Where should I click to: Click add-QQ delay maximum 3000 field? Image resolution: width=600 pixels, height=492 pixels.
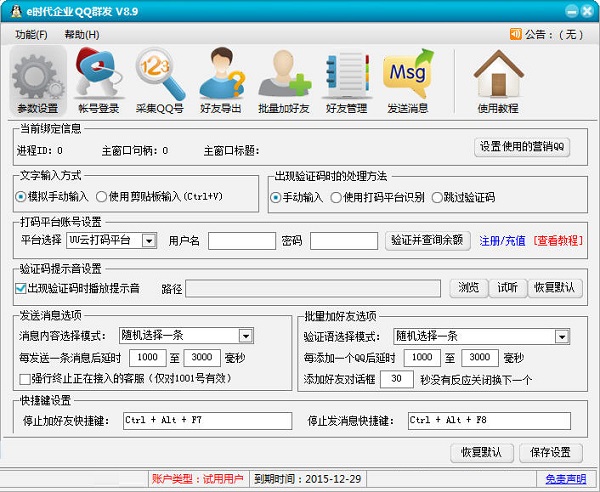[x=480, y=358]
